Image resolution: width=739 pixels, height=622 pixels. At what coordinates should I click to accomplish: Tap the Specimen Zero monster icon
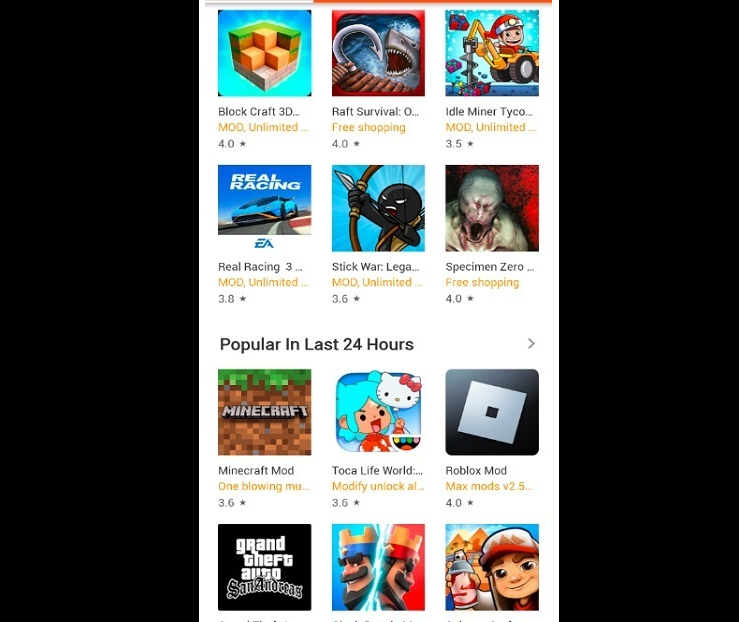tap(492, 208)
